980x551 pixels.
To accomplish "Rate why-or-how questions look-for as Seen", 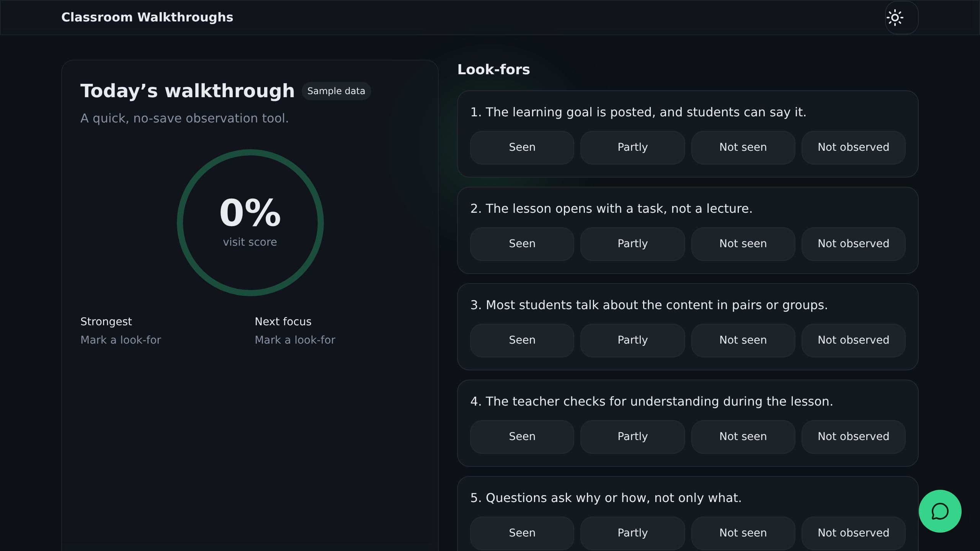I will 522,533.
